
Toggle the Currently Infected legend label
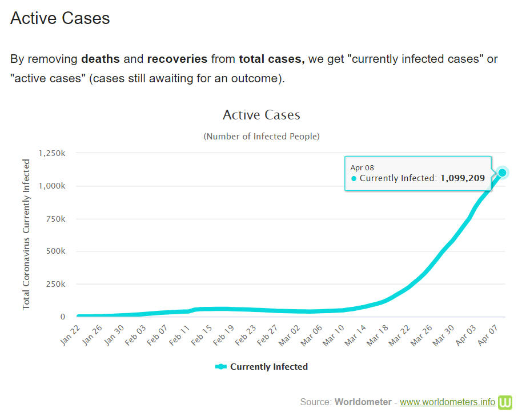click(x=268, y=367)
